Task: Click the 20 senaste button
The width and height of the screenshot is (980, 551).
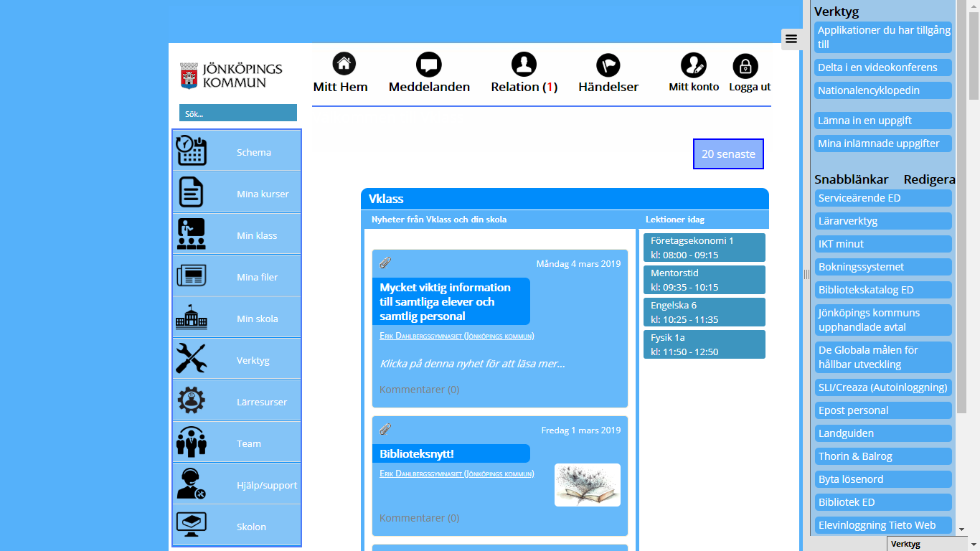Action: pos(728,154)
